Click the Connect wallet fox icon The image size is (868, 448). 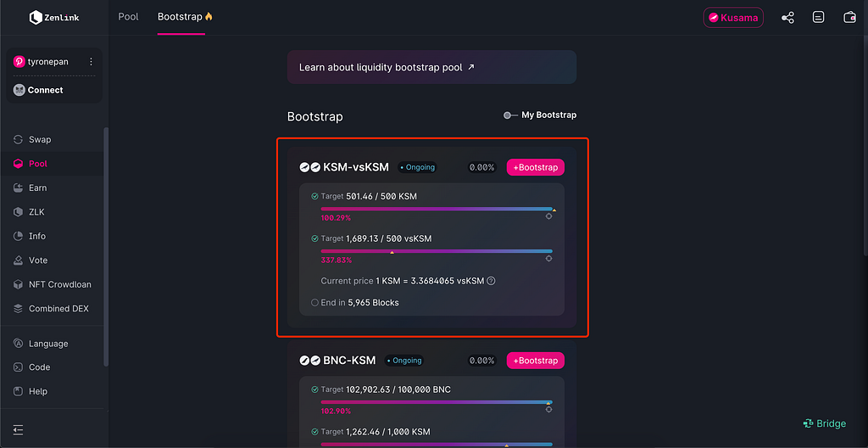[19, 90]
